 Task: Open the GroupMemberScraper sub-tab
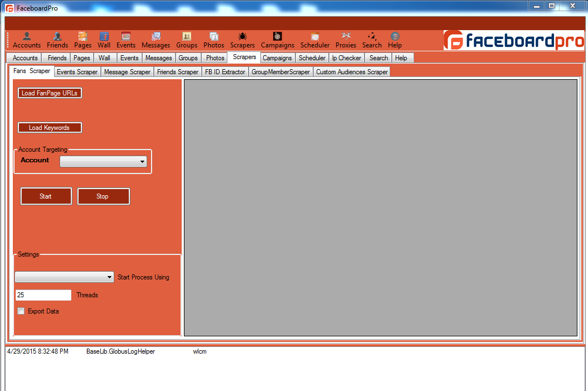click(280, 71)
